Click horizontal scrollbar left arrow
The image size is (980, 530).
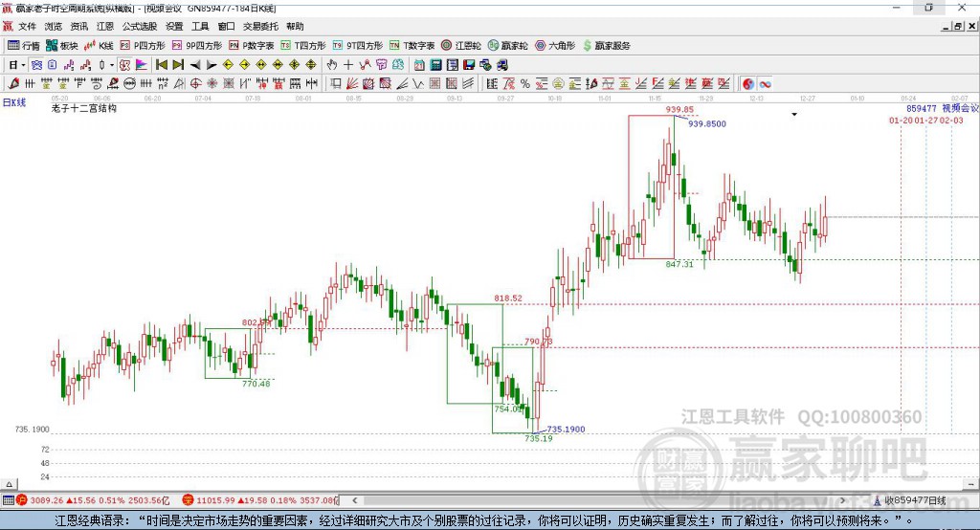point(354,500)
